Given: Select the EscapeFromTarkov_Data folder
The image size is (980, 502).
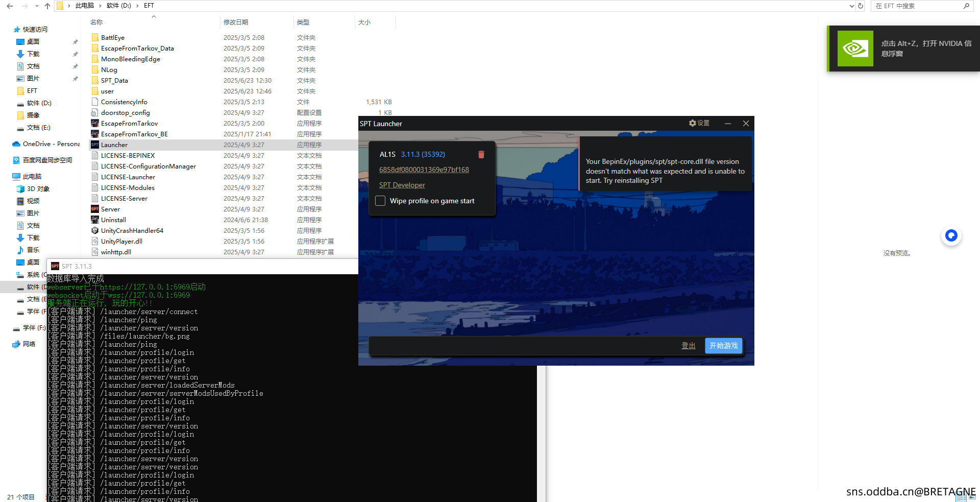Looking at the screenshot, I should pyautogui.click(x=137, y=48).
